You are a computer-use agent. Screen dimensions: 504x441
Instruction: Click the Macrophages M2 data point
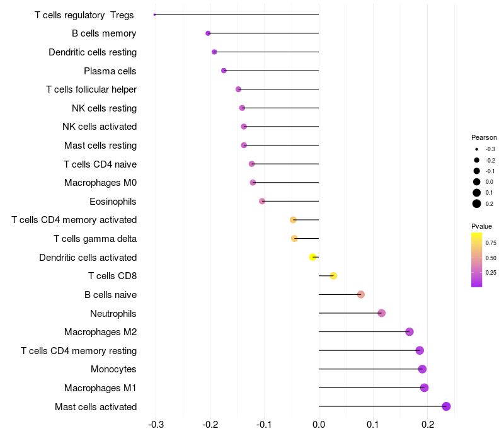tap(409, 332)
